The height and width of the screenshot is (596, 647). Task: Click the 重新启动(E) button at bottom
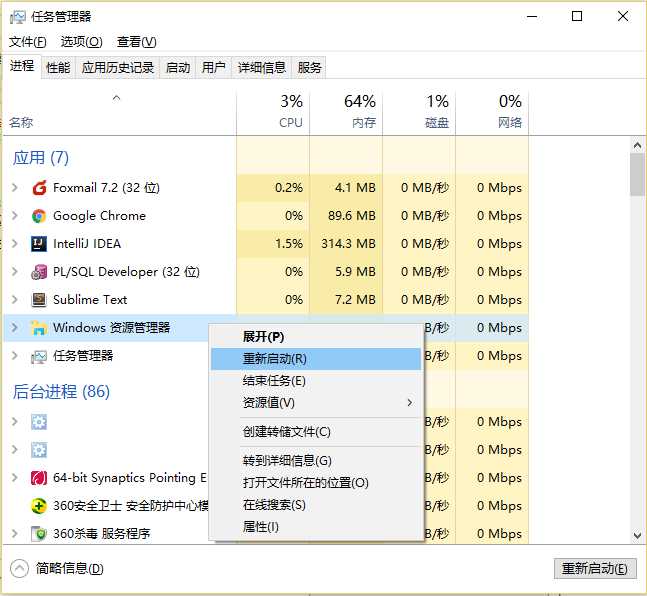pos(595,569)
